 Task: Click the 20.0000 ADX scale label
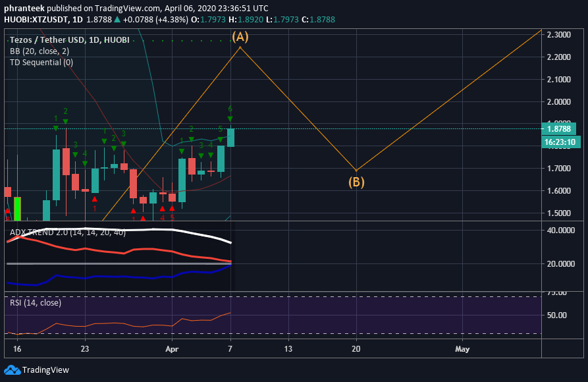(560, 264)
